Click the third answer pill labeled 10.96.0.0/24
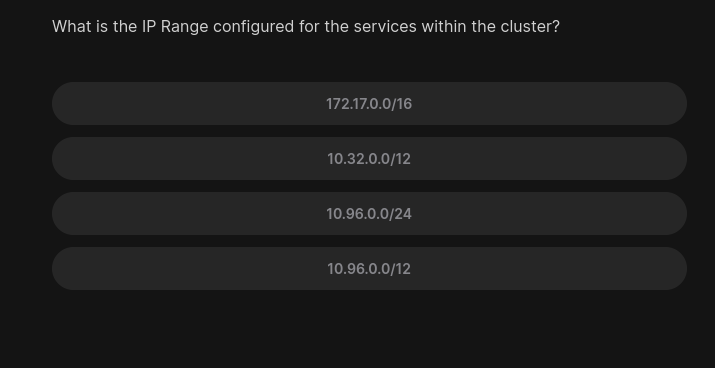The height and width of the screenshot is (368, 715). point(369,213)
